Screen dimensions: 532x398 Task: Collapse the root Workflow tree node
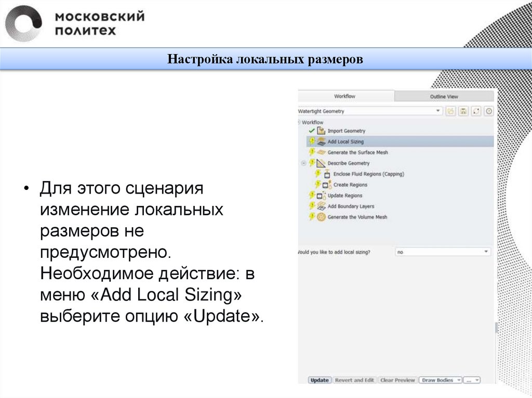click(299, 122)
